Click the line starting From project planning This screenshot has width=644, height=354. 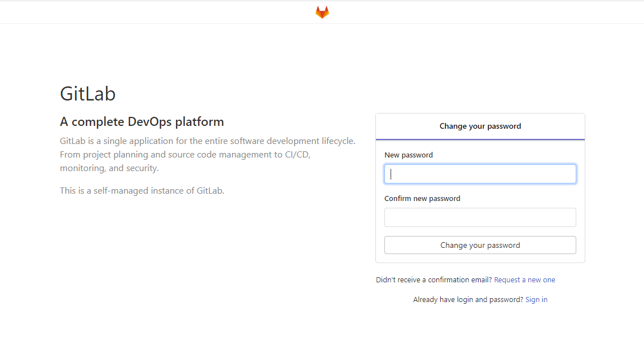tap(185, 155)
